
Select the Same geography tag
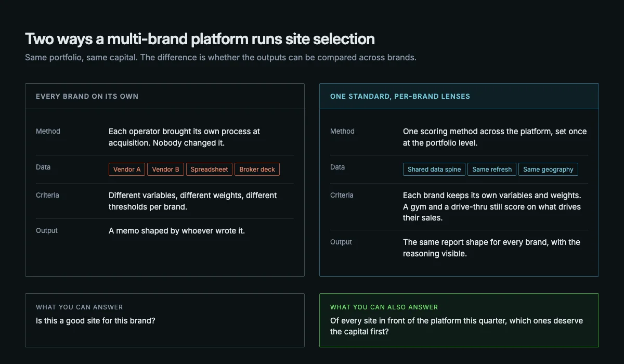(548, 169)
